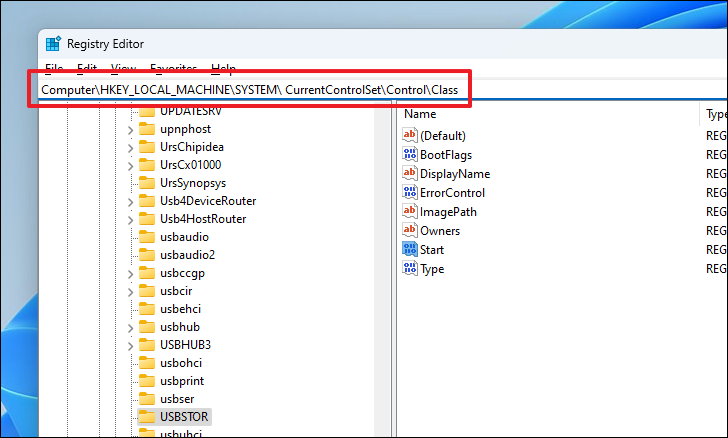This screenshot has width=728, height=438.
Task: Click the Owners string value icon
Action: (410, 230)
